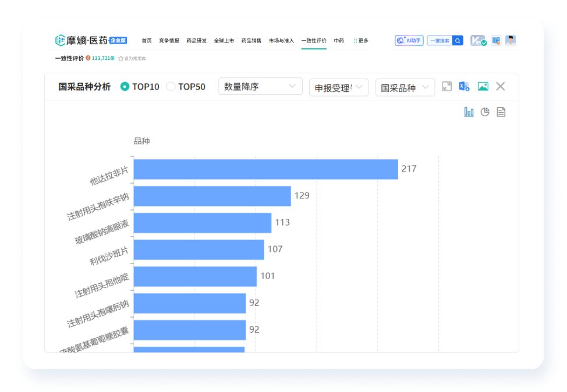Click the 企业版 edition badge
This screenshot has height=392, width=567.
click(118, 40)
